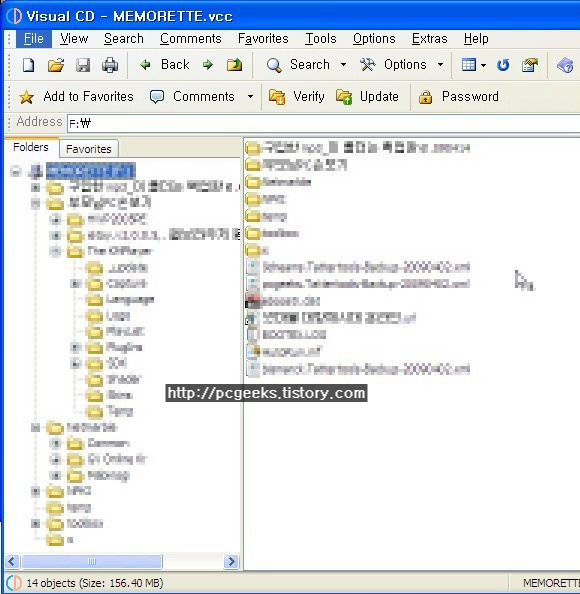Click the Address field showing F:

(x=323, y=123)
